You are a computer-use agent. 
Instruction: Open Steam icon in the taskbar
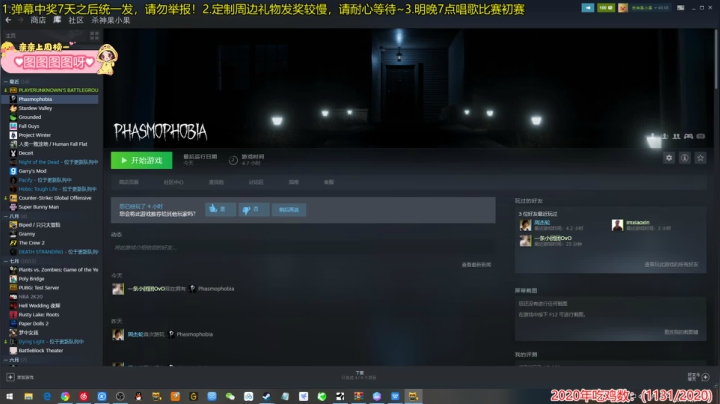[266, 396]
